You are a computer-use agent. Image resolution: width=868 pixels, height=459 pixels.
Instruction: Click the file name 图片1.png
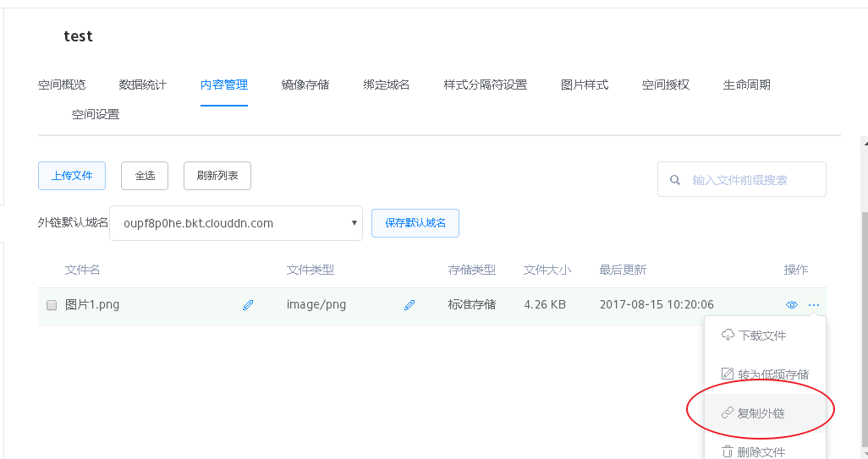pos(92,304)
